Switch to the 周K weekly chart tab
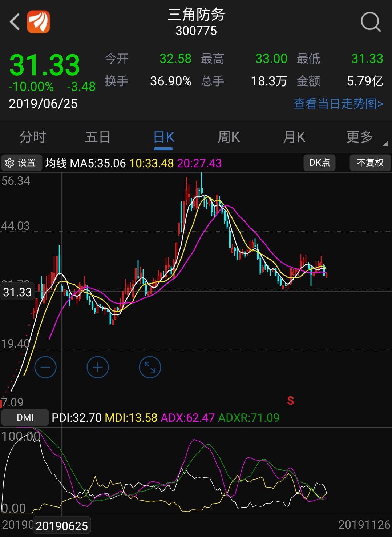 click(229, 137)
